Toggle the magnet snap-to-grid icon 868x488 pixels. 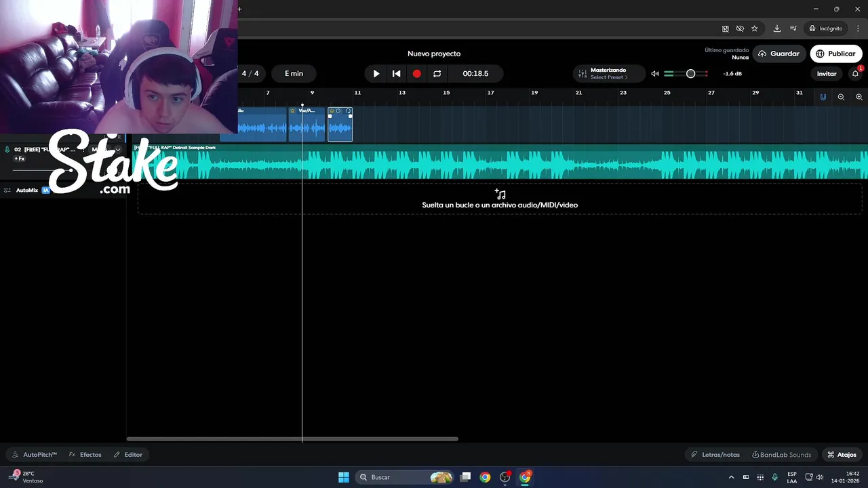tap(823, 97)
